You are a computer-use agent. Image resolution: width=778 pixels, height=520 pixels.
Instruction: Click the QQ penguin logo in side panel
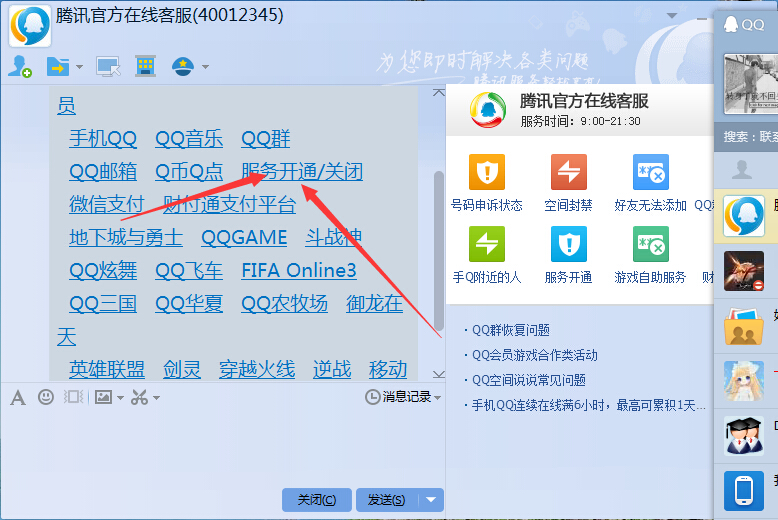[731, 24]
